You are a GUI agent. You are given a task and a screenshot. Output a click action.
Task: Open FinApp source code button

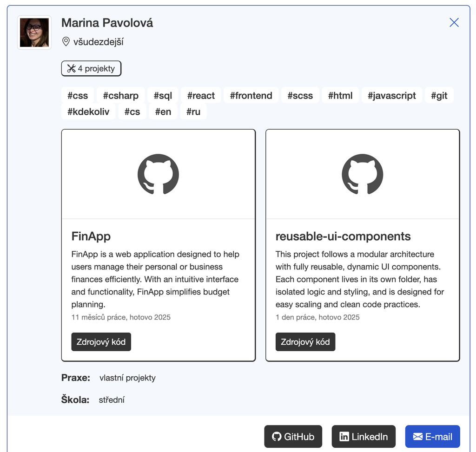click(101, 342)
